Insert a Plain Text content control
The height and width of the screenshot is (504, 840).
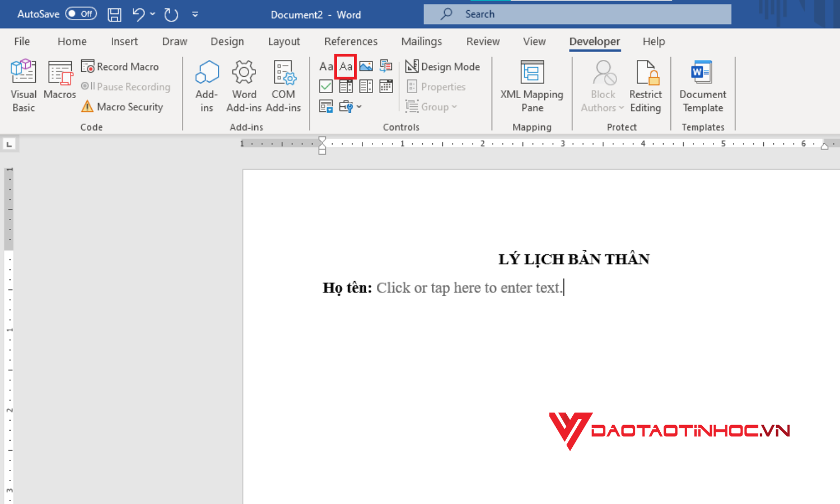(x=346, y=66)
